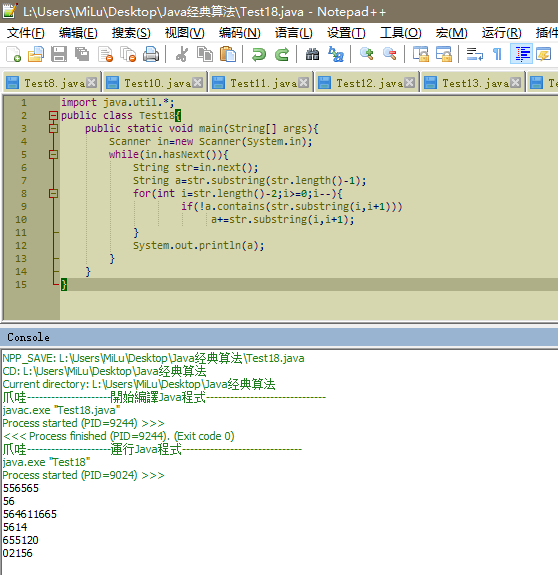
Task: Switch to Test11.java tab
Action: 260,83
